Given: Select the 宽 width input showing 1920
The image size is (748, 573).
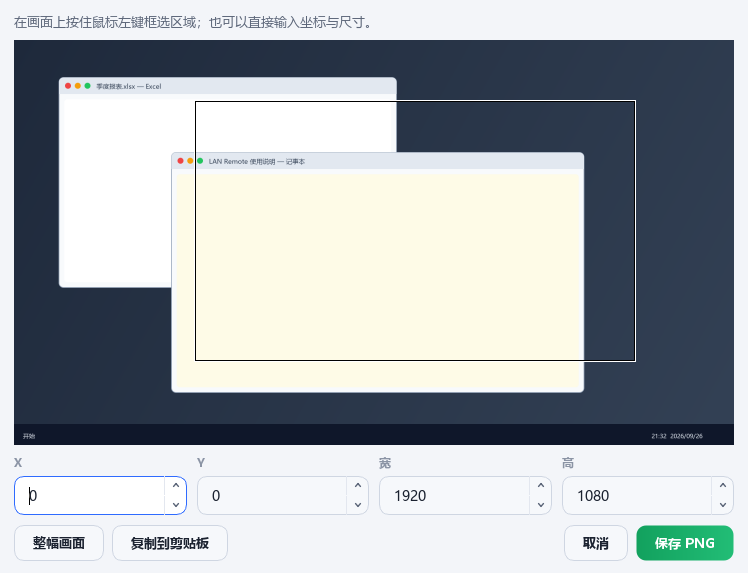Looking at the screenshot, I should [455, 495].
